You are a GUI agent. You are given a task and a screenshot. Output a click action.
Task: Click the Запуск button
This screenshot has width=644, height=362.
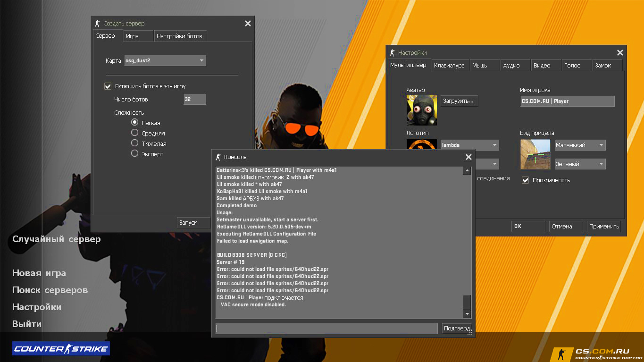click(x=193, y=222)
